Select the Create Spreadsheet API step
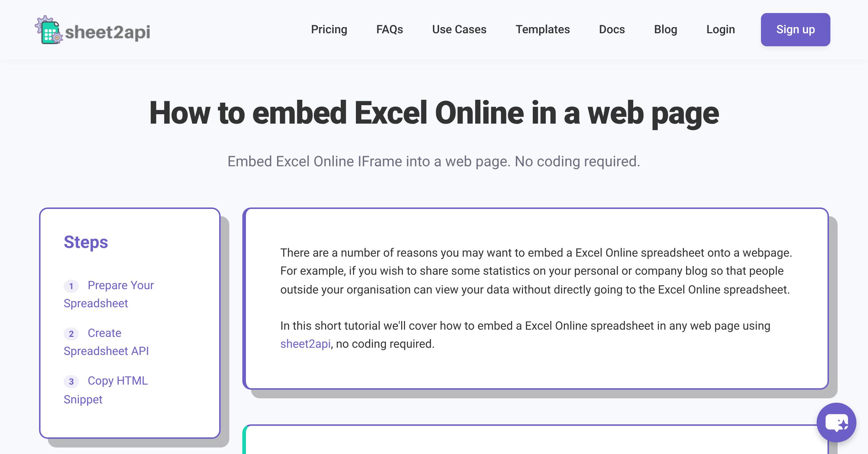Viewport: 868px width, 454px height. pyautogui.click(x=106, y=342)
